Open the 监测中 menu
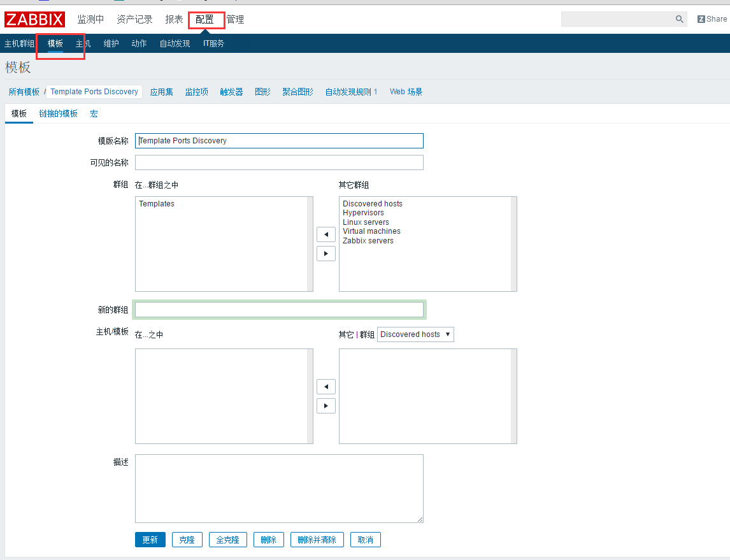Image resolution: width=730 pixels, height=560 pixels. click(91, 19)
